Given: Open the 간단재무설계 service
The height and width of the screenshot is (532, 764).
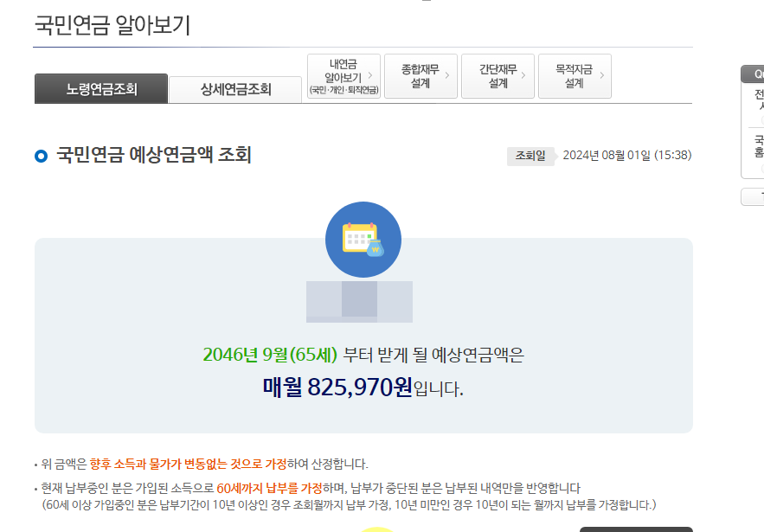Looking at the screenshot, I should (498, 76).
